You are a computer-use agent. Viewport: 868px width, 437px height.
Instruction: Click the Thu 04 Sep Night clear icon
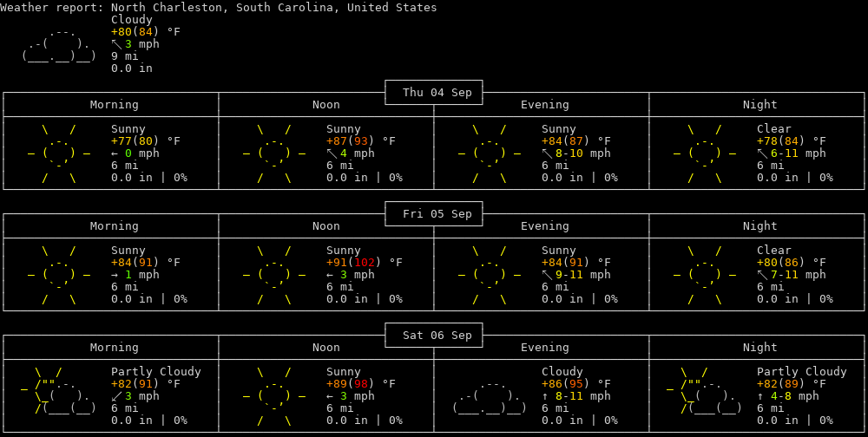(705, 153)
